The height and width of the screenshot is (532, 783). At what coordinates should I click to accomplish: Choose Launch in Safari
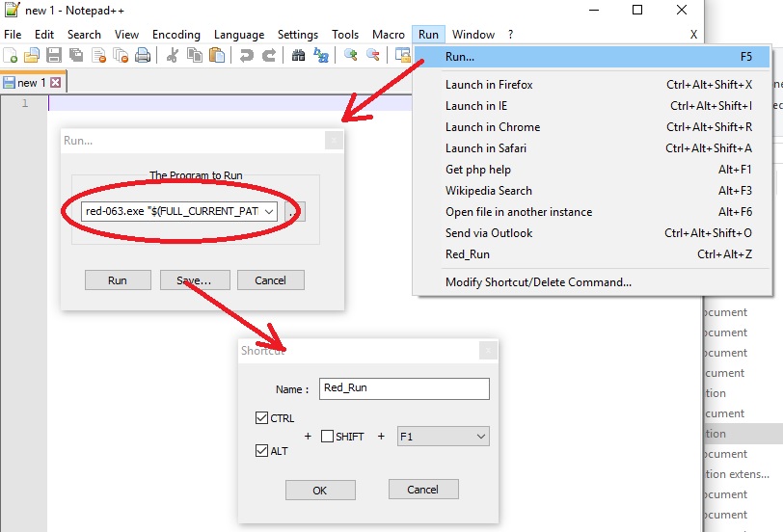coord(592,148)
